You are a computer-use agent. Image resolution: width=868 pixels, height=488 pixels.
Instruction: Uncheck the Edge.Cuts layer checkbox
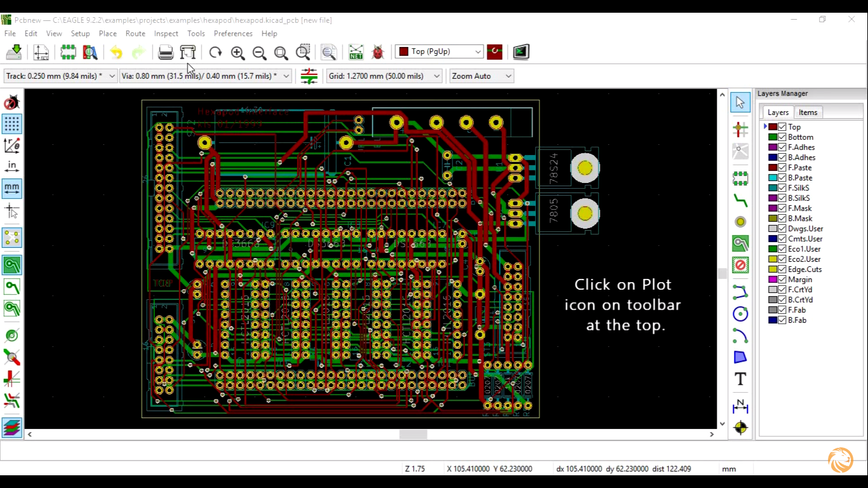(782, 269)
